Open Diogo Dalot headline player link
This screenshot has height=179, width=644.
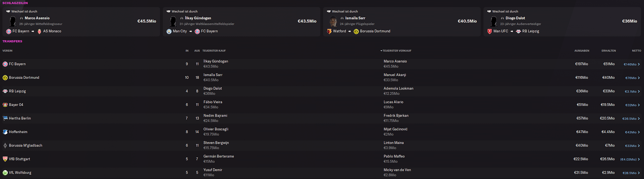pos(515,18)
